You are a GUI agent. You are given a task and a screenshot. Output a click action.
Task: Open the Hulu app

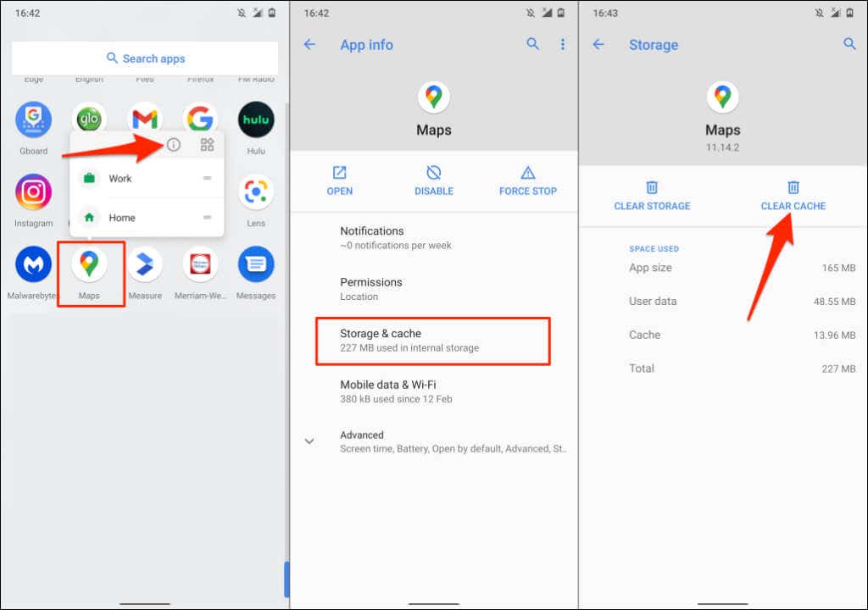click(x=256, y=118)
